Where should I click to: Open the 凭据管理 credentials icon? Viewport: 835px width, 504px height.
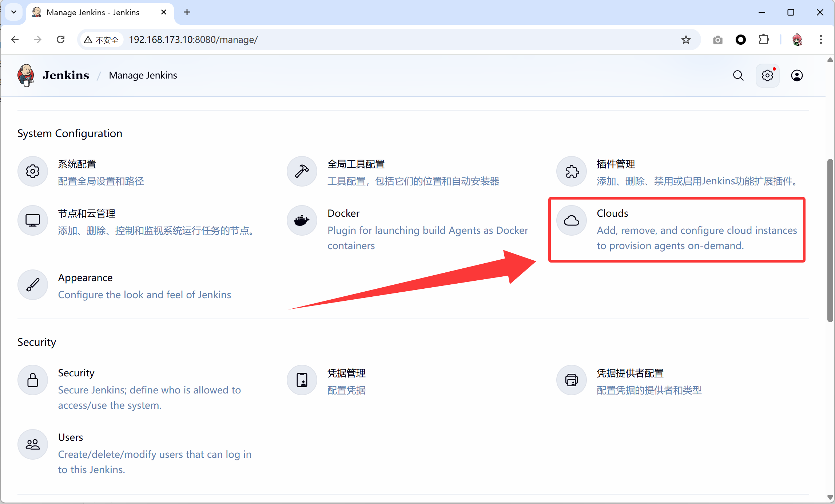pyautogui.click(x=302, y=380)
